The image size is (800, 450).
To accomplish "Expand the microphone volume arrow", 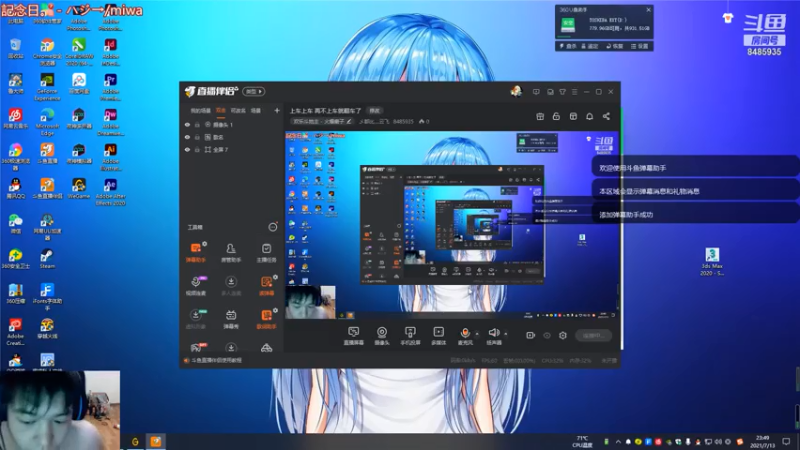I will pos(477,334).
